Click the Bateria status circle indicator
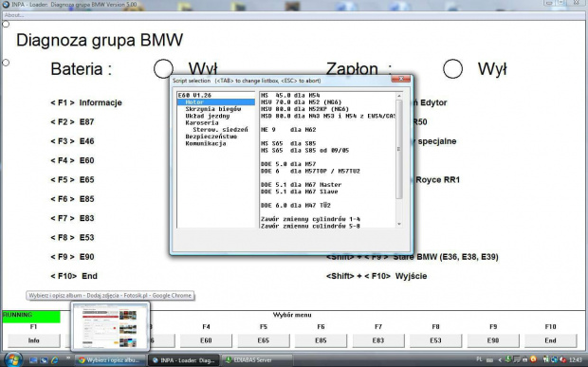 click(x=163, y=68)
